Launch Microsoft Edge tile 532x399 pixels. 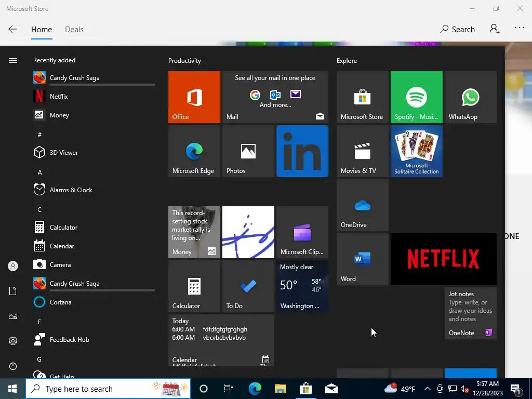click(194, 151)
